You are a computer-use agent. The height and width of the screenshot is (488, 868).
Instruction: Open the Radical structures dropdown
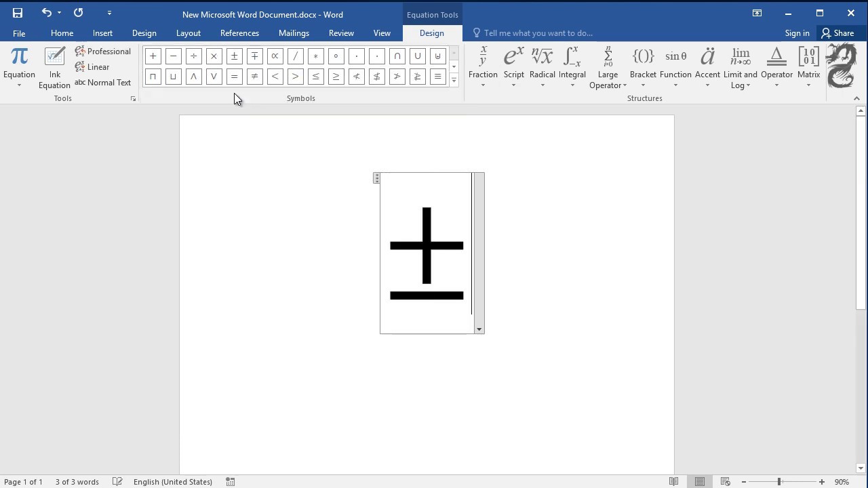(x=542, y=68)
